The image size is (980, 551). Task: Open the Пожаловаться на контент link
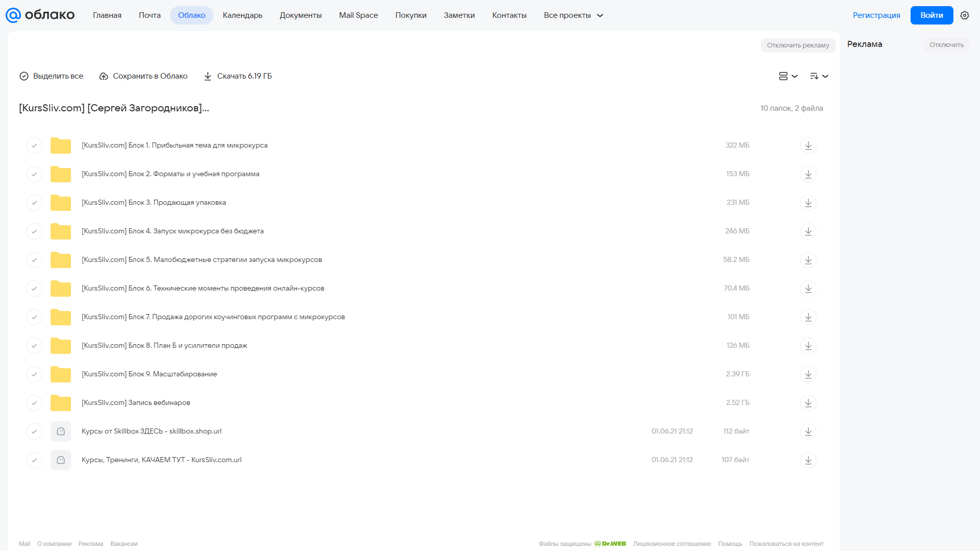point(786,544)
